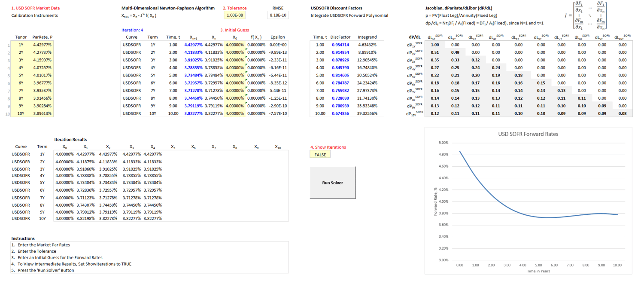Select the ParRate cell showing 3.96777%

pos(42,83)
